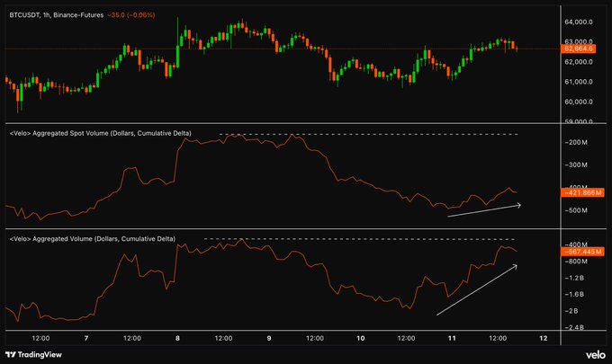Screen dimensions: 612x364
Task: Click the velo logo
Action: click(595, 355)
